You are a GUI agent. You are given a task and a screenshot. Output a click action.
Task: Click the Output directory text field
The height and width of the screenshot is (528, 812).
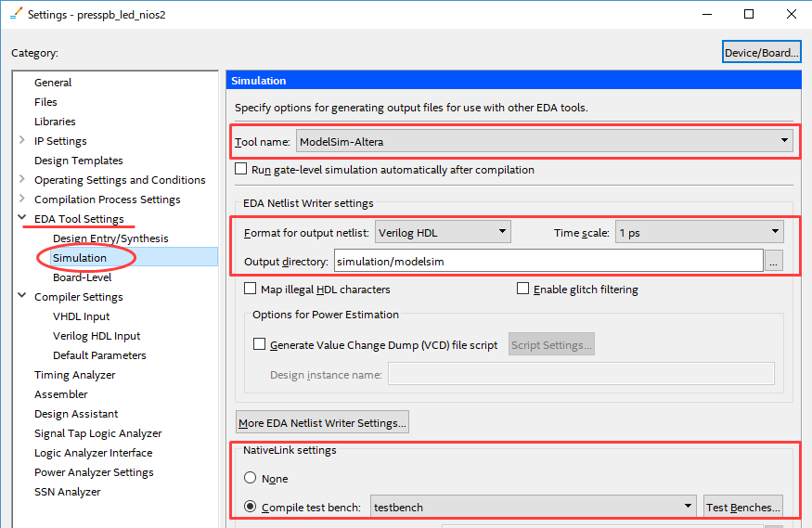click(548, 261)
